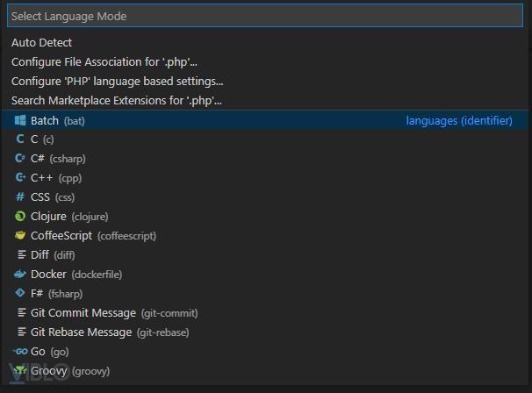532x393 pixels.
Task: Pick Git Rebase Message from list
Action: 81,332
